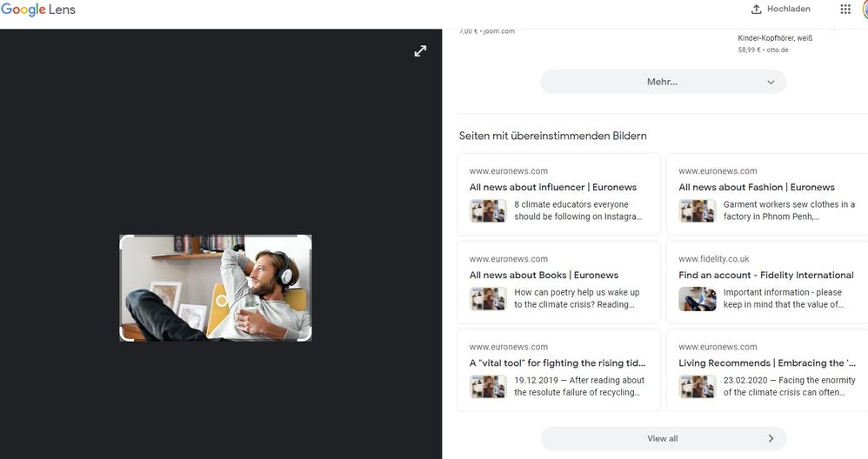Click the '58,99 € · otto.de' price text

click(x=763, y=50)
